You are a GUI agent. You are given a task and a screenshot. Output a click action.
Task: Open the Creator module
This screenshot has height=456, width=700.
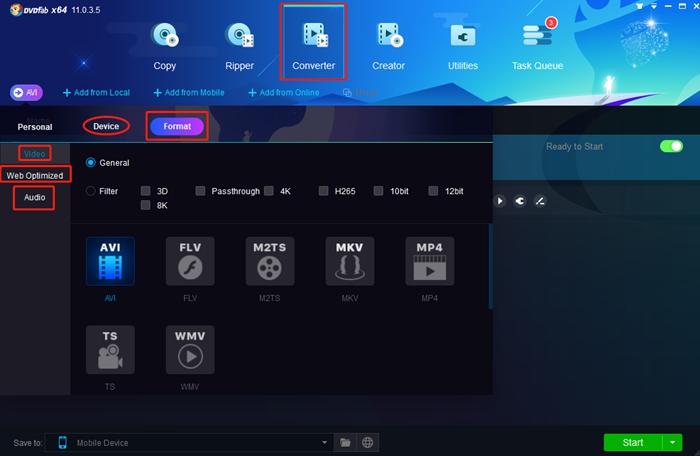(388, 45)
